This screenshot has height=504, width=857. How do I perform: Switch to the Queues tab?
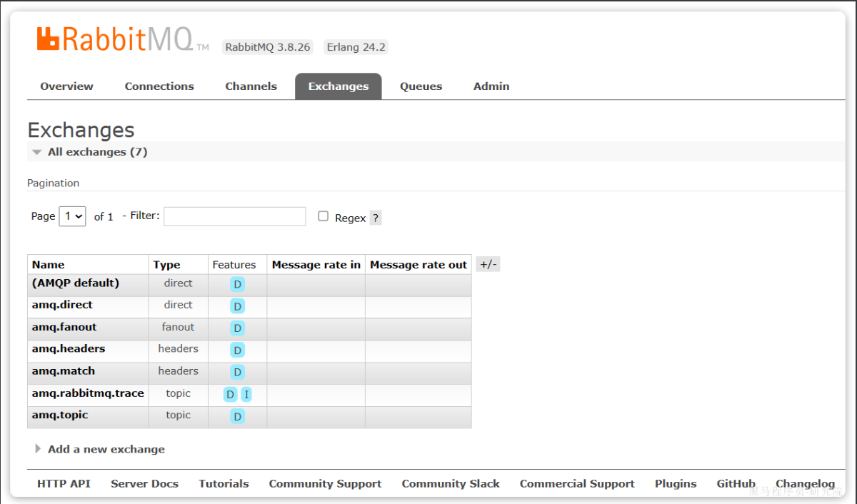[x=421, y=86]
